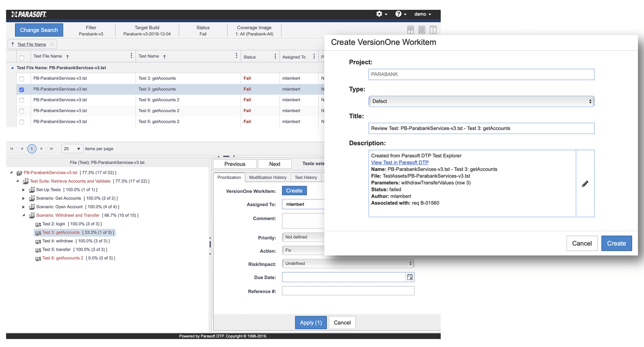Select the vertical split layout view

coord(433,29)
